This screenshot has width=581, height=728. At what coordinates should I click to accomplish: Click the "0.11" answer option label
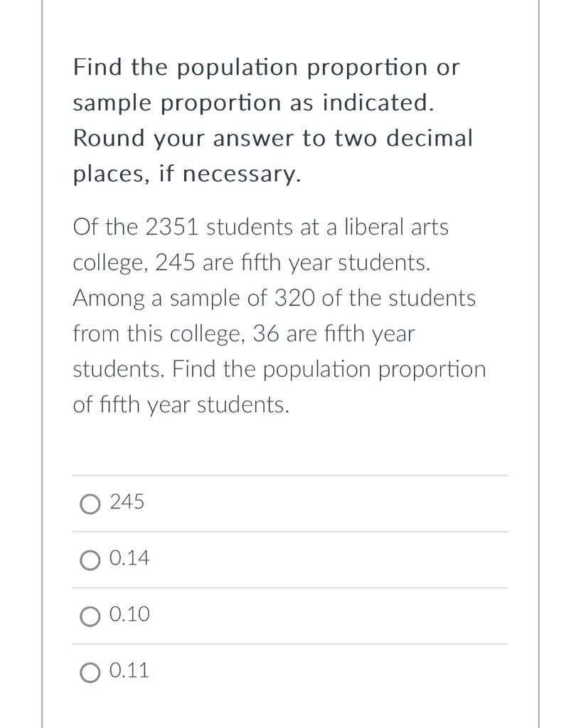130,670
